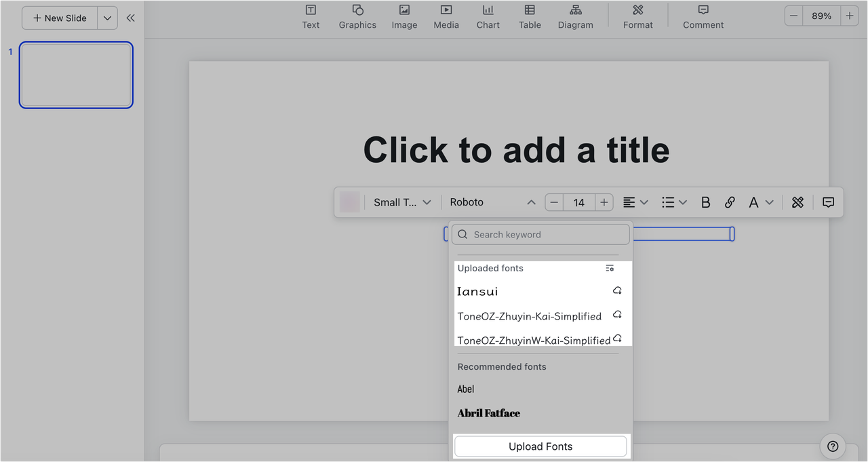The image size is (868, 462).
Task: Open the font color A dropdown
Action: click(760, 202)
